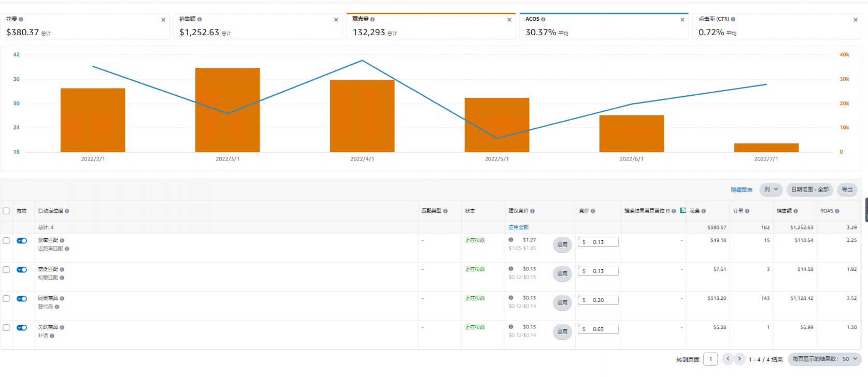Go to previous page with left chevron
This screenshot has height=377, width=868.
[x=728, y=359]
